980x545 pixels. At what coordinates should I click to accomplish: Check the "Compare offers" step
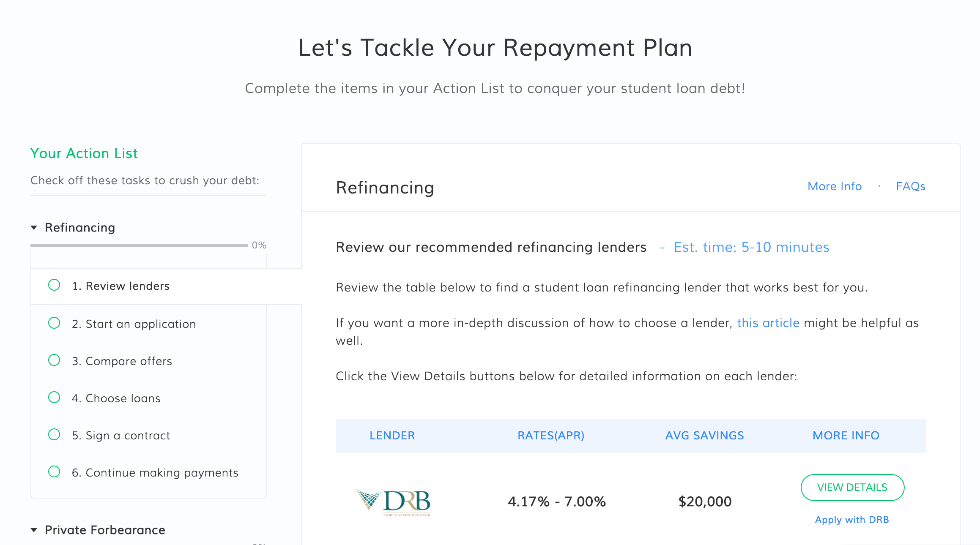point(54,360)
